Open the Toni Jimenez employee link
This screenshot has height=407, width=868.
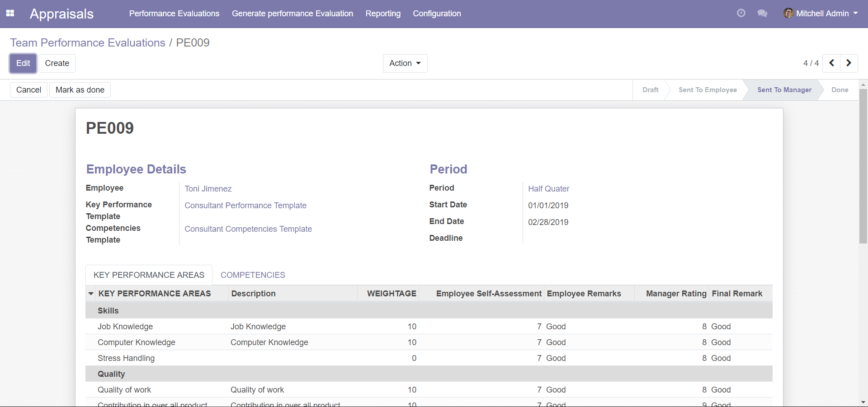[208, 189]
